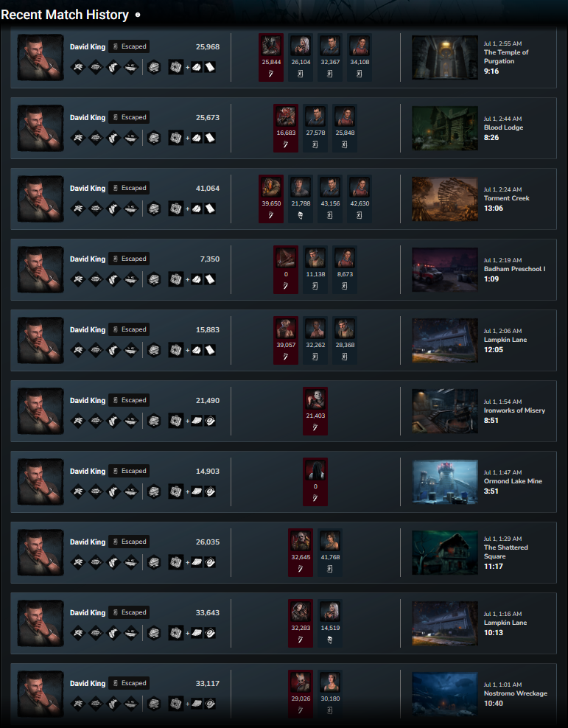The height and width of the screenshot is (728, 568).
Task: Click the last add-on icon in the Ormond Lake Mine match
Action: pyautogui.click(x=210, y=491)
